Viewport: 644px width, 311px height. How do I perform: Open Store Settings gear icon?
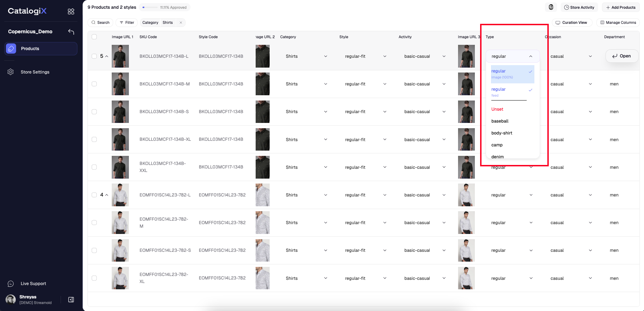(11, 72)
